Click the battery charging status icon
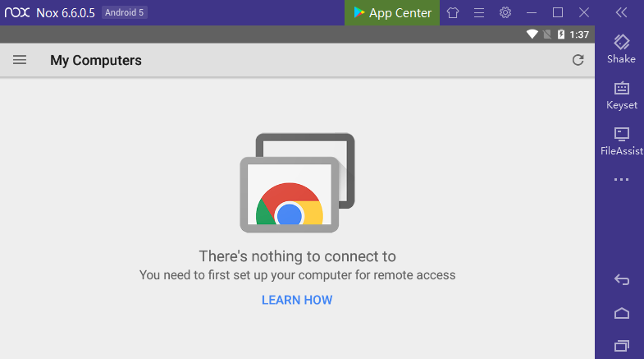644x359 pixels. pos(561,35)
